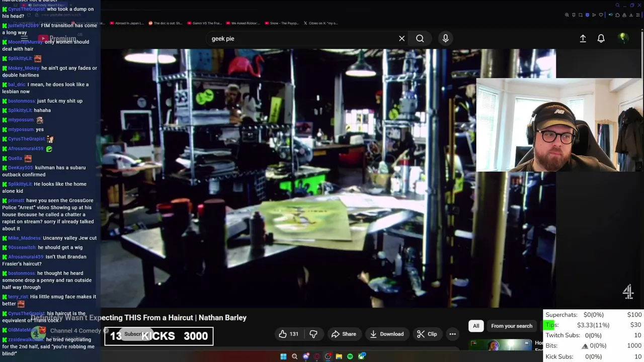This screenshot has height=362, width=644.
Task: Like the video with 131 likes
Action: tap(288, 334)
